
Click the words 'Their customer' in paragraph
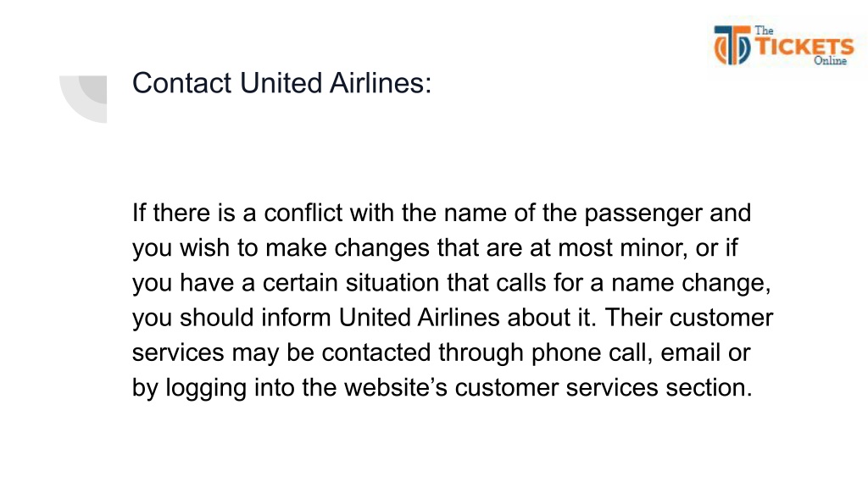(x=688, y=318)
